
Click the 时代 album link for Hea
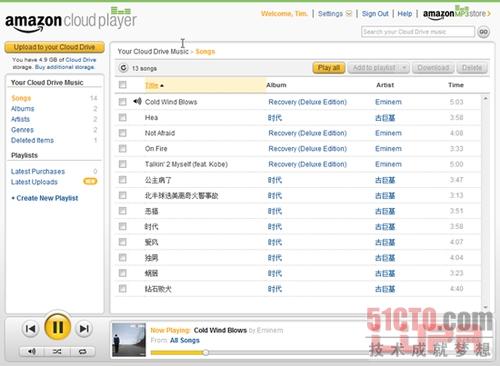[275, 118]
